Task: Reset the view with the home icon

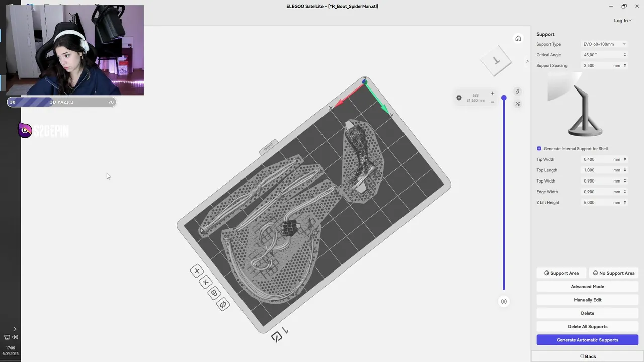Action: pos(518,39)
